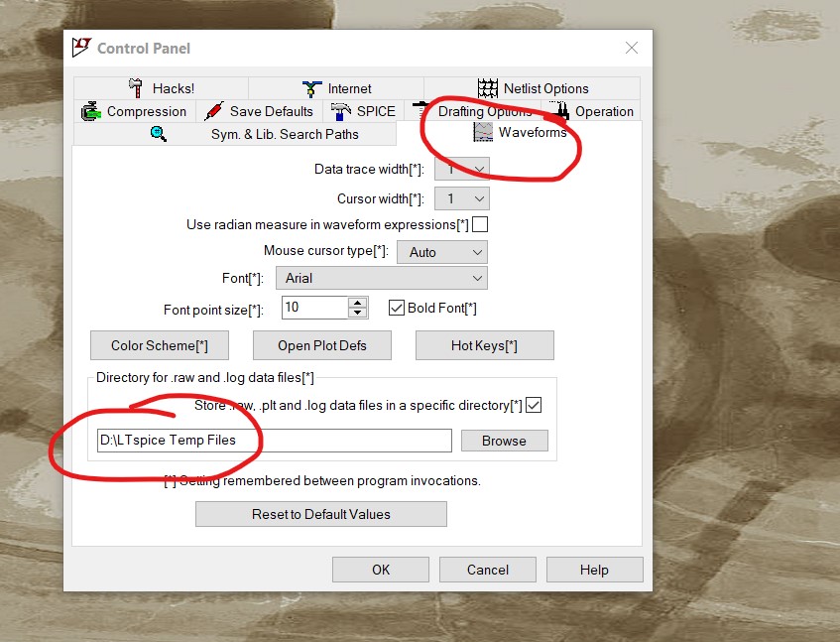This screenshot has width=840, height=642.
Task: Open the Font dropdown showing Arial
Action: point(382,278)
